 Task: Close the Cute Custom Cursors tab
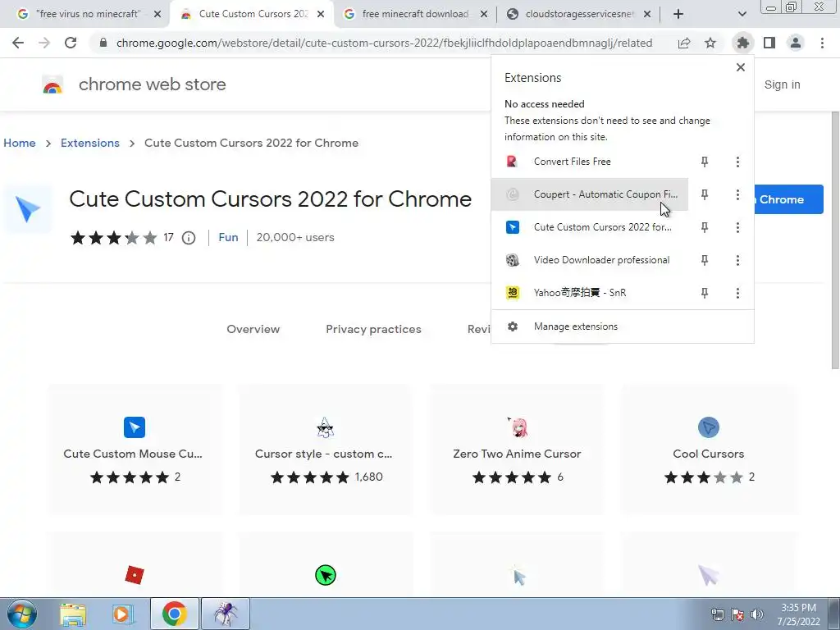coord(321,14)
